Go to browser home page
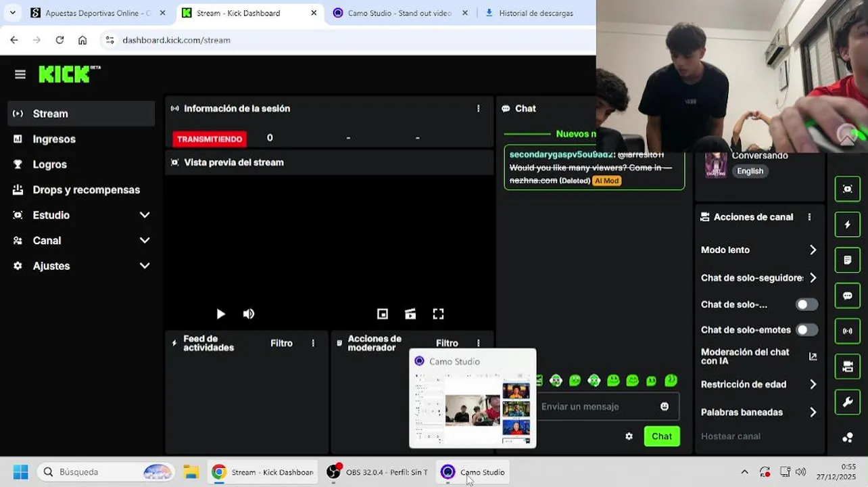The width and height of the screenshot is (868, 487). click(x=82, y=40)
